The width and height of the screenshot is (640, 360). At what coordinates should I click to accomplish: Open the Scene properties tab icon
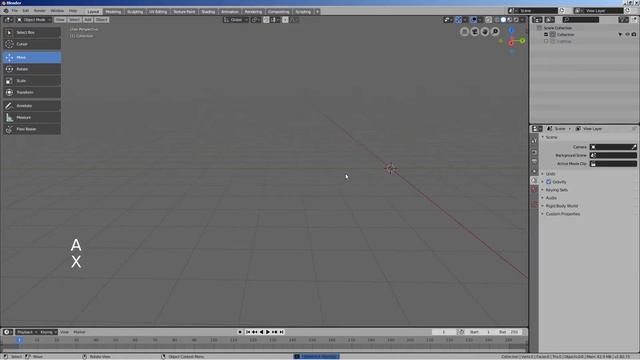point(534,180)
